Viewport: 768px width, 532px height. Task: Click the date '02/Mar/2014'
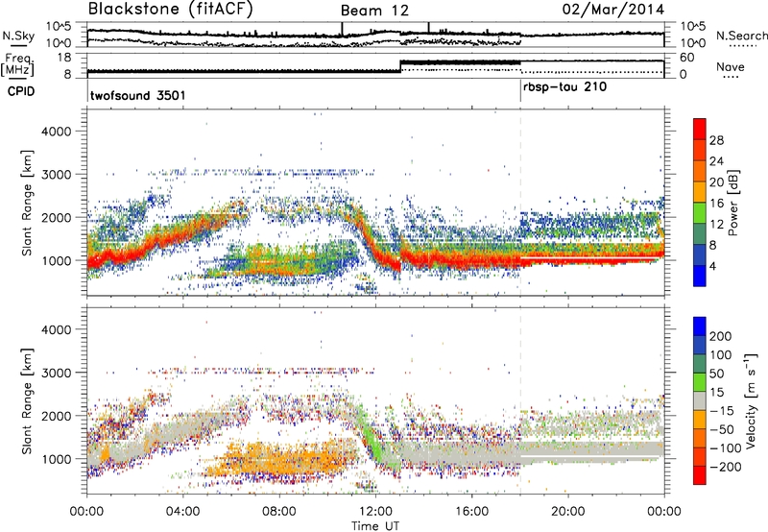click(x=613, y=10)
